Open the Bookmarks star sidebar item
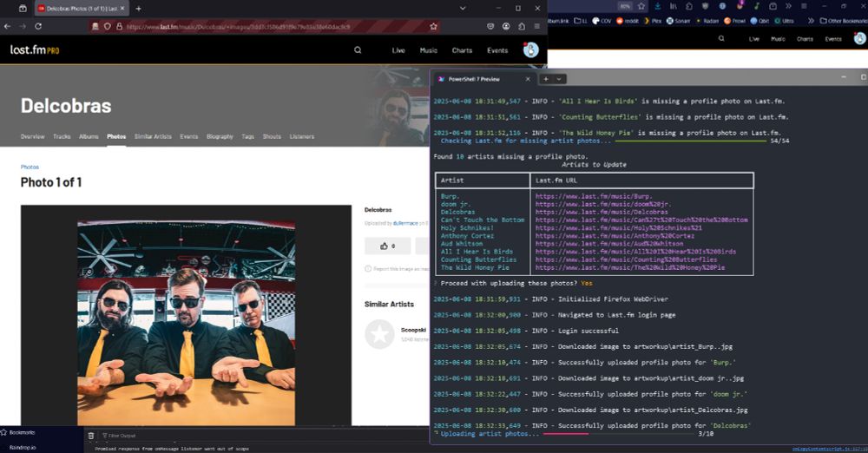 tap(17, 432)
